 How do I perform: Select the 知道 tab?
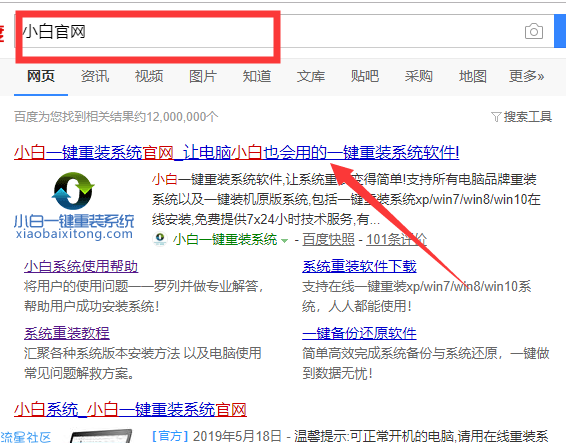pyautogui.click(x=257, y=76)
